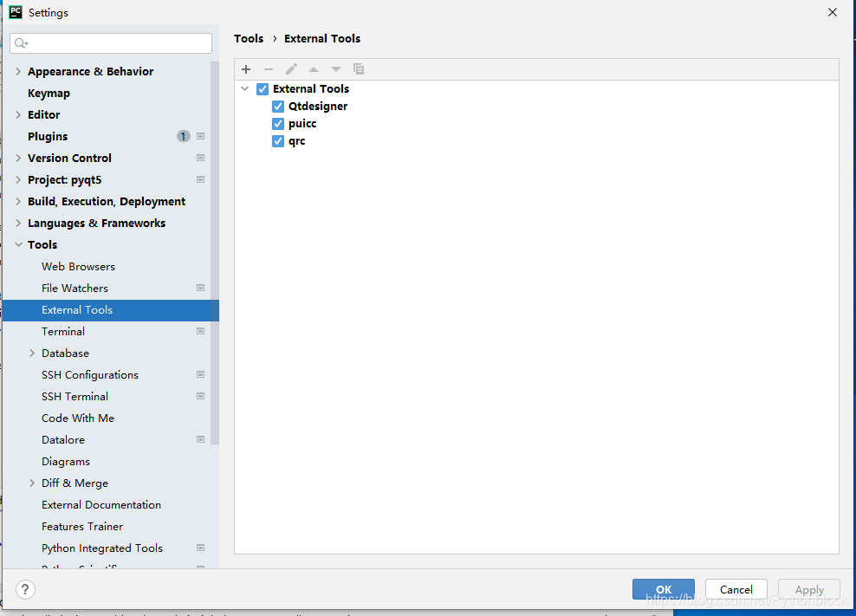This screenshot has height=616, width=856.
Task: Click the Apply button
Action: [x=809, y=589]
